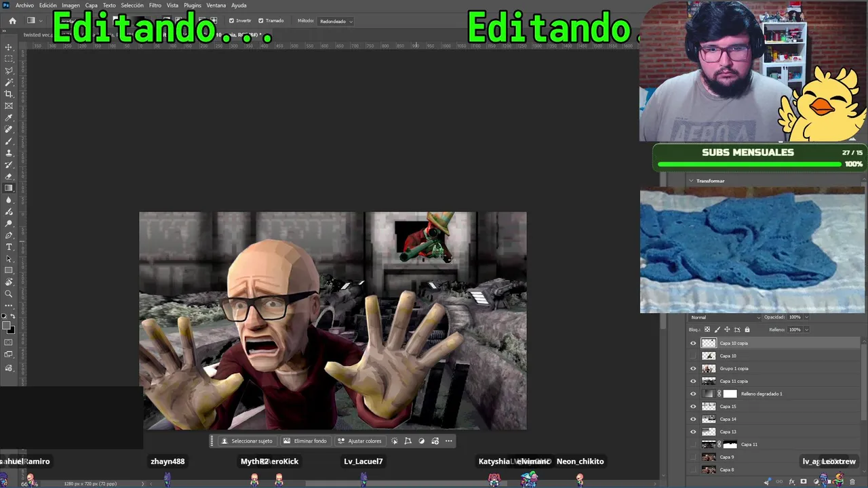The image size is (868, 488).
Task: Select the Crop tool
Action: point(9,94)
